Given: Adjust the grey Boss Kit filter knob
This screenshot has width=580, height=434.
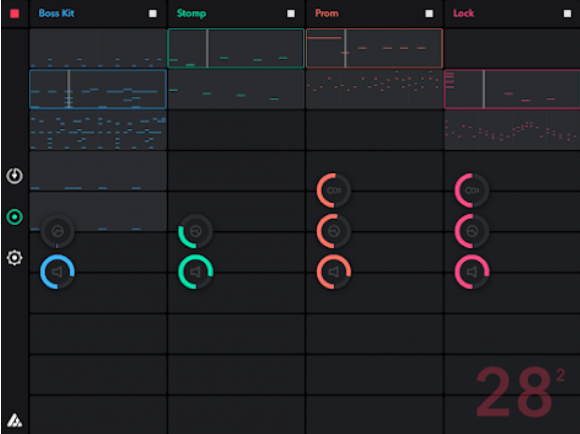Looking at the screenshot, I should 57,231.
